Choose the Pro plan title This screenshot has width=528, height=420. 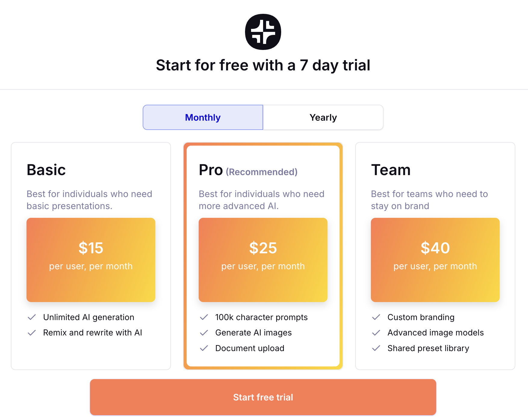coord(211,170)
